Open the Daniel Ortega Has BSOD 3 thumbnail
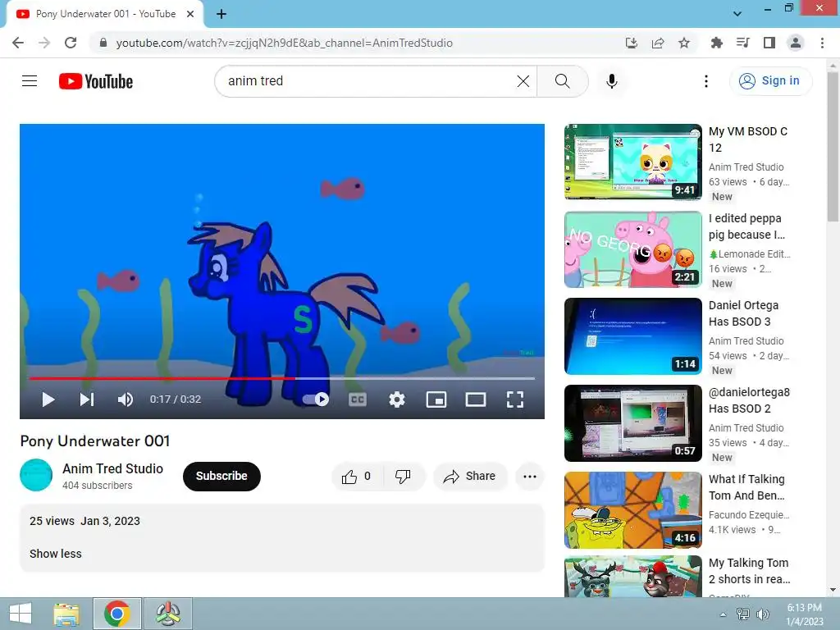The width and height of the screenshot is (840, 630). tap(632, 336)
